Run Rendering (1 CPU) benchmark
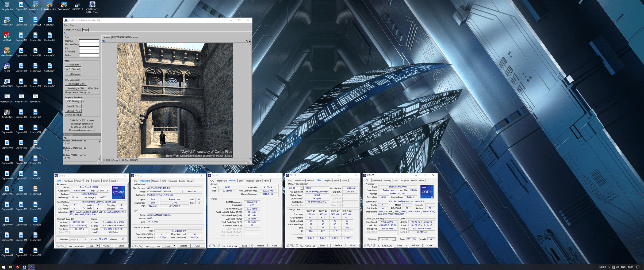The image size is (644, 270). click(x=76, y=84)
